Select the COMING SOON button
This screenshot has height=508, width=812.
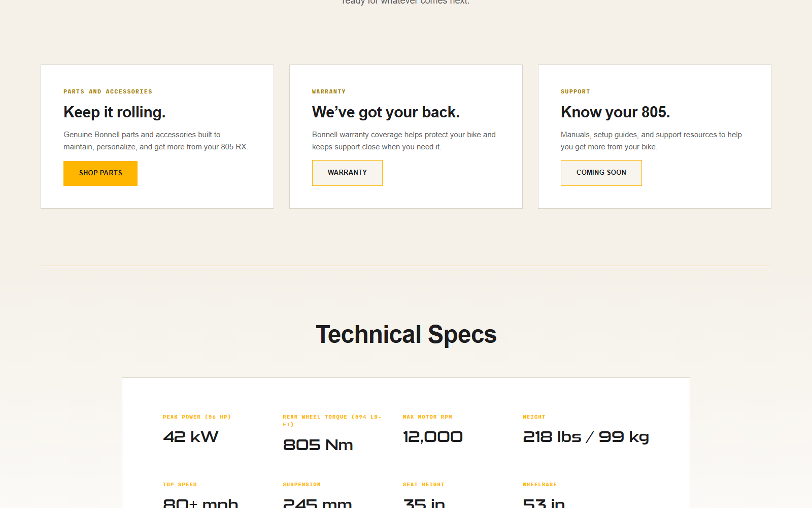pos(601,173)
